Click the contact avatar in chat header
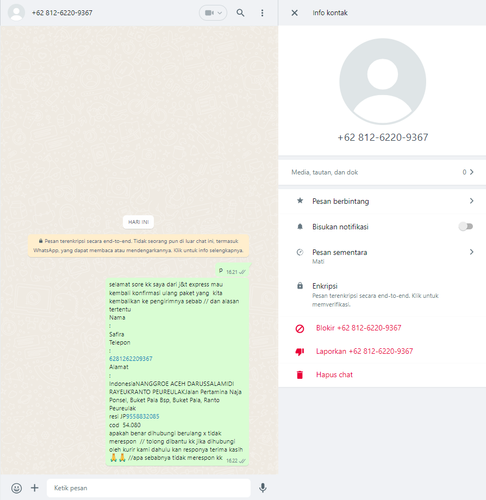The height and width of the screenshot is (500, 486). click(x=16, y=13)
